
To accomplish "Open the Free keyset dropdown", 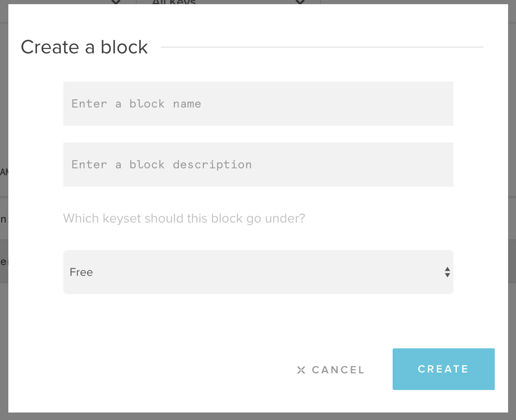I will (x=258, y=272).
